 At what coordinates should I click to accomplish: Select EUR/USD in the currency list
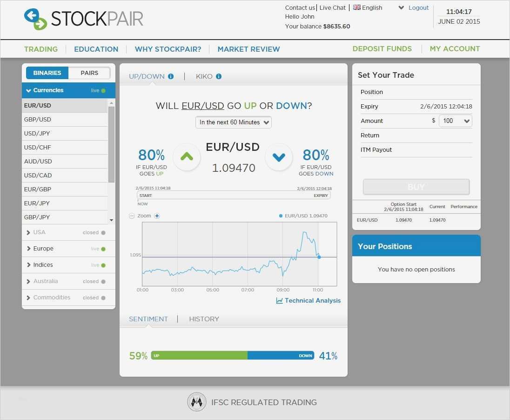(x=65, y=106)
